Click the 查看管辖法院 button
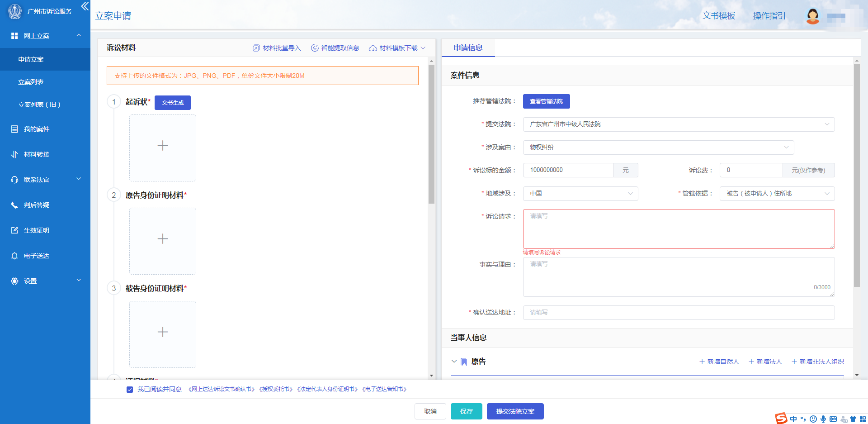868x424 pixels. (x=546, y=101)
